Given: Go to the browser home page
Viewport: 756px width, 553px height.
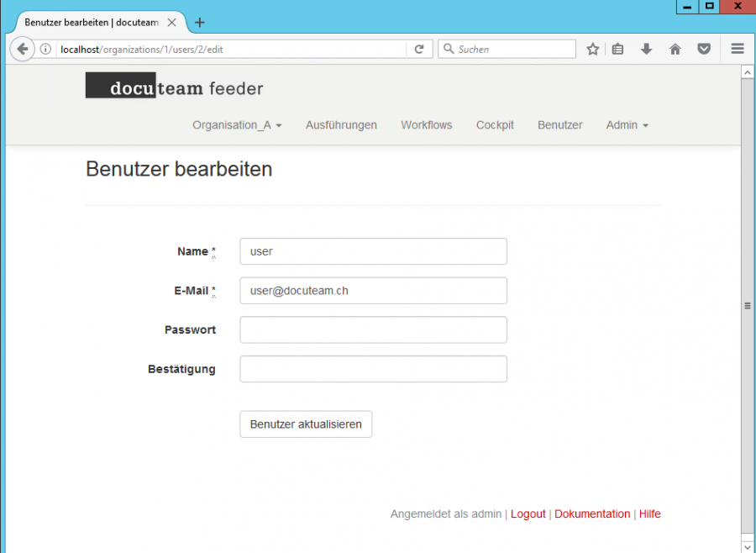Looking at the screenshot, I should (675, 49).
